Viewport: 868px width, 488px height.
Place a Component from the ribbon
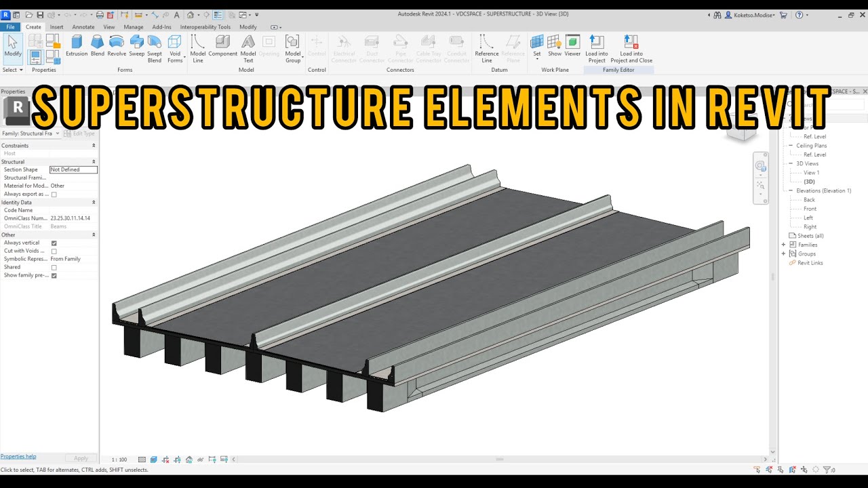[x=222, y=46]
